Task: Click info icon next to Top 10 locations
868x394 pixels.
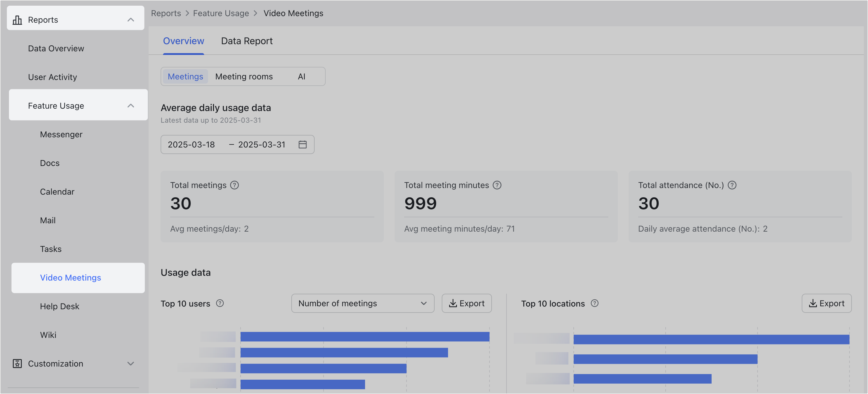Action: pyautogui.click(x=595, y=303)
